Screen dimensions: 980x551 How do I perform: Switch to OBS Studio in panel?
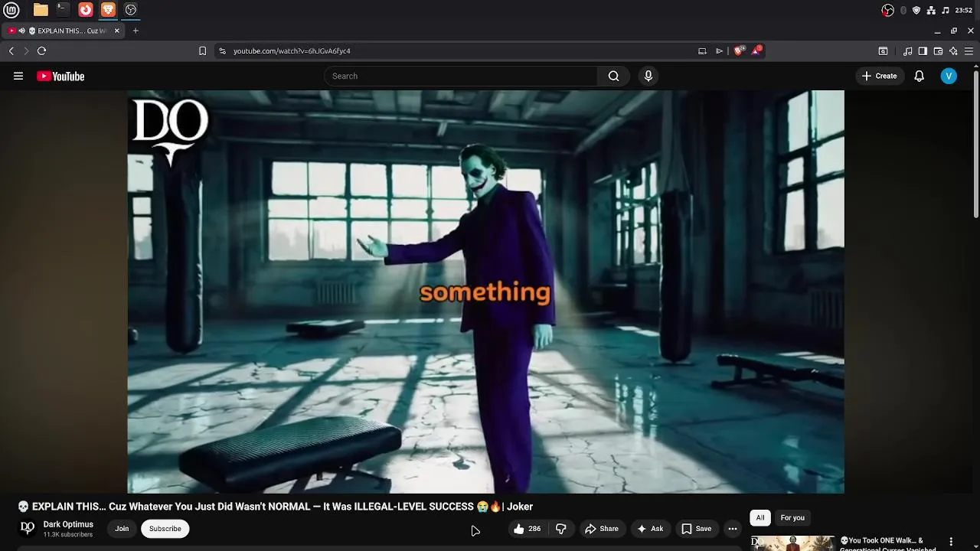[x=131, y=10]
